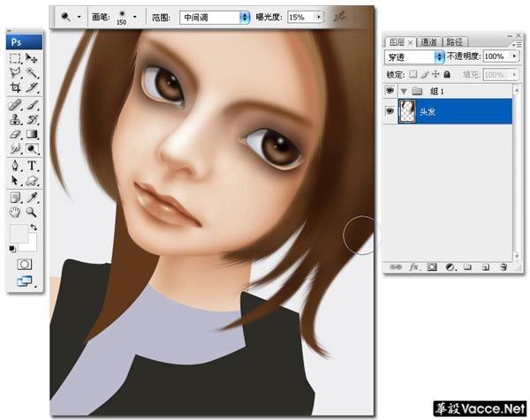
Task: Select the Zoom tool
Action: 32,212
